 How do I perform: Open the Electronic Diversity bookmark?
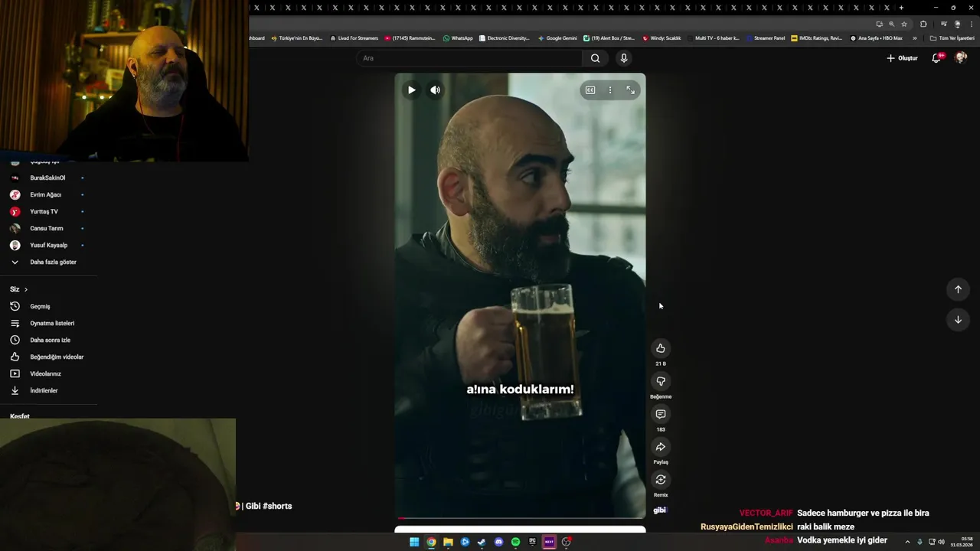click(x=505, y=37)
